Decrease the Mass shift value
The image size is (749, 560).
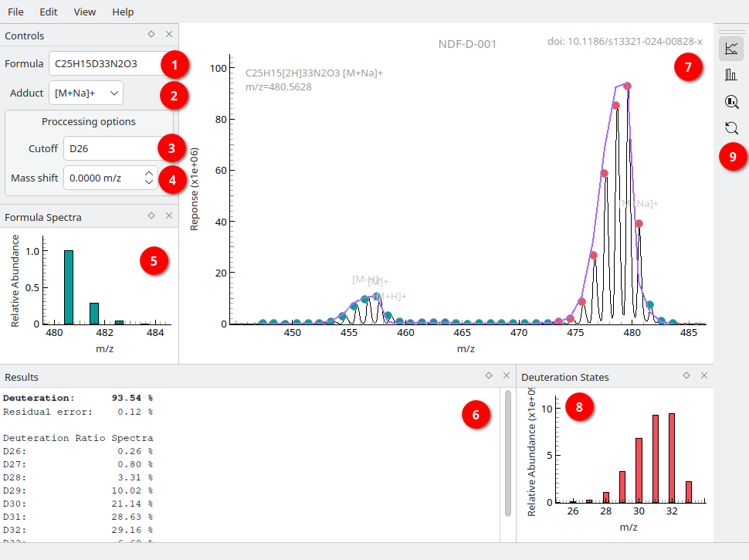pyautogui.click(x=149, y=182)
